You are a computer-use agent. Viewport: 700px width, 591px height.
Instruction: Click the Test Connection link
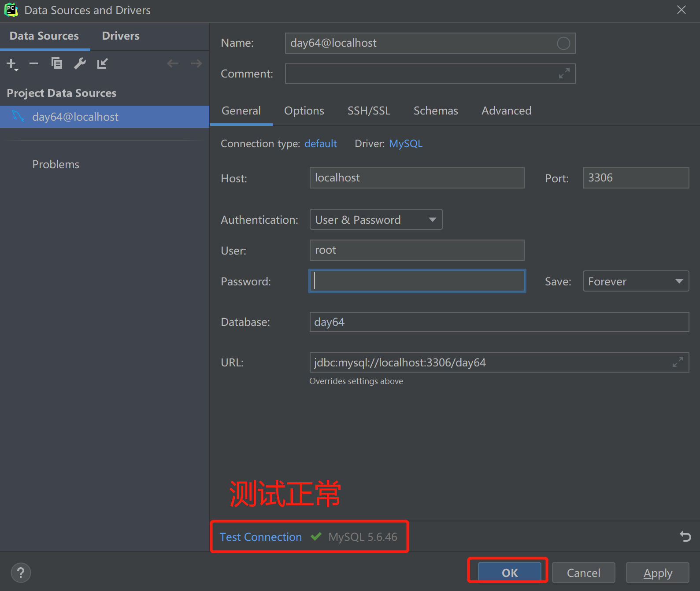point(261,537)
